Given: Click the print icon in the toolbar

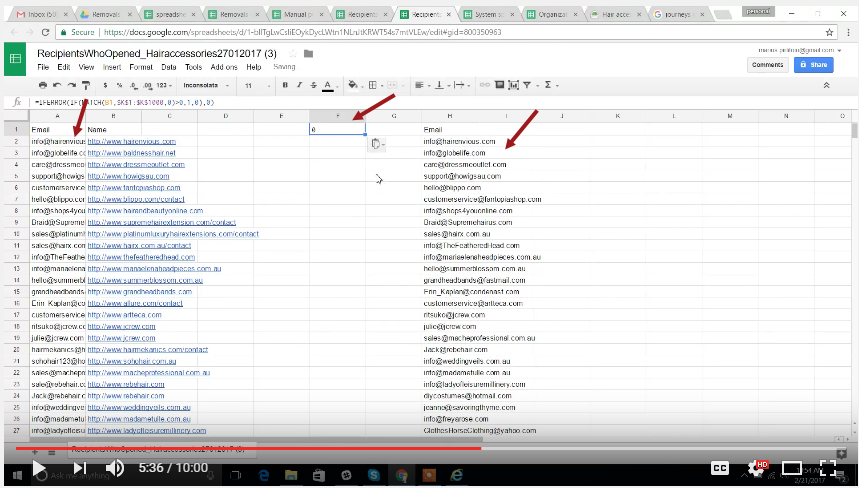Looking at the screenshot, I should 40,86.
